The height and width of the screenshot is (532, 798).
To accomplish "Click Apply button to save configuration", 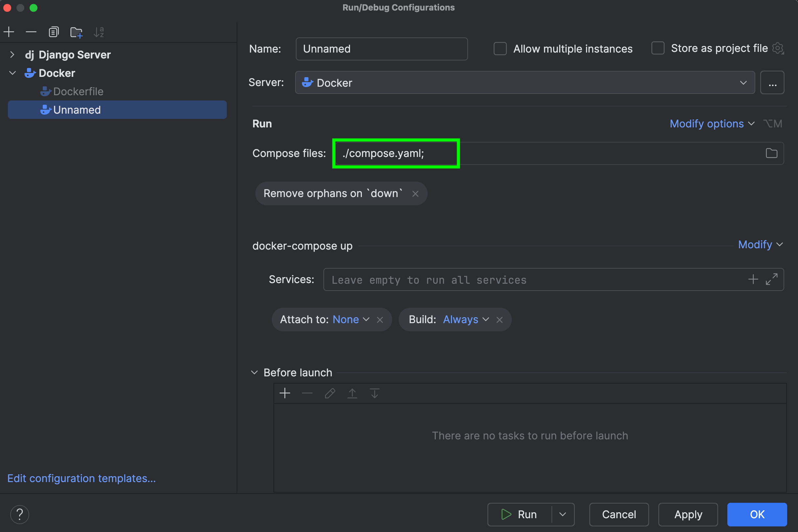I will (x=688, y=514).
